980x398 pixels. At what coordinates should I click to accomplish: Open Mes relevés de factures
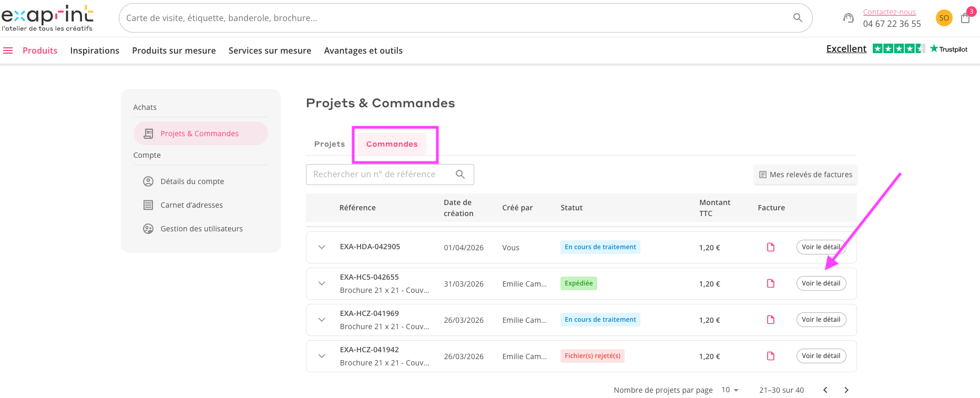(805, 175)
